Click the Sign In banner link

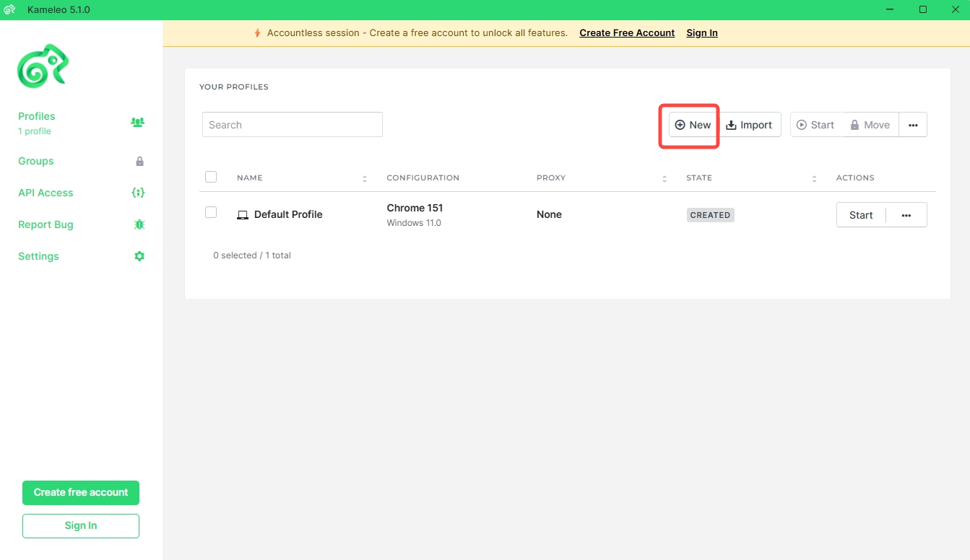702,33
